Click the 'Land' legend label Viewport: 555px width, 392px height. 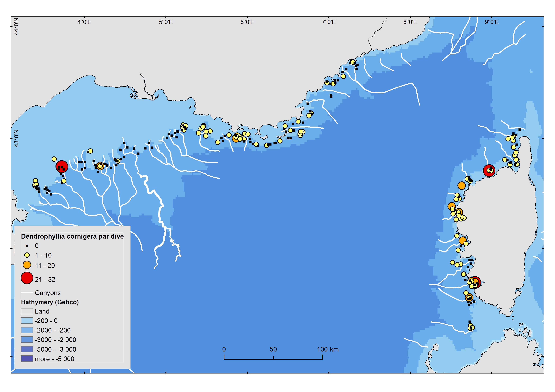42,311
